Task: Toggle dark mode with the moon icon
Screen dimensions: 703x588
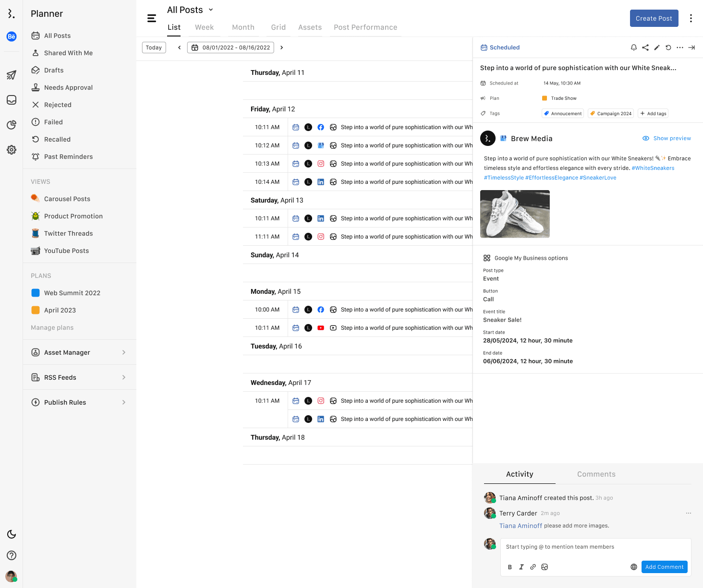Action: (12, 534)
